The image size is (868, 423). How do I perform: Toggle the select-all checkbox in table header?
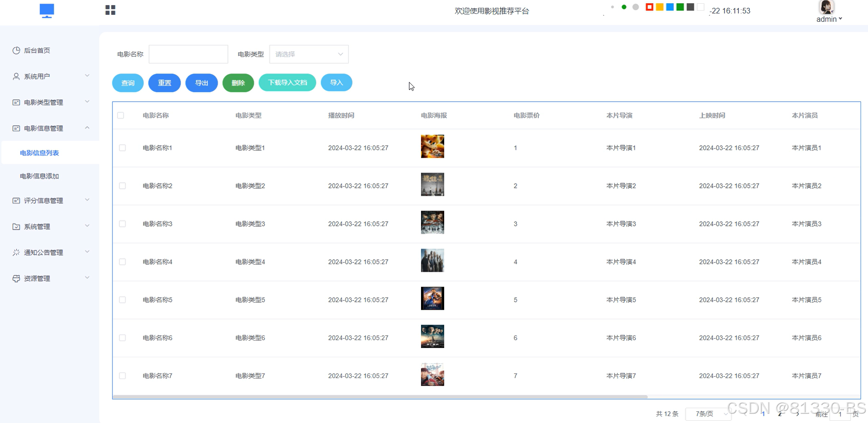click(x=120, y=115)
